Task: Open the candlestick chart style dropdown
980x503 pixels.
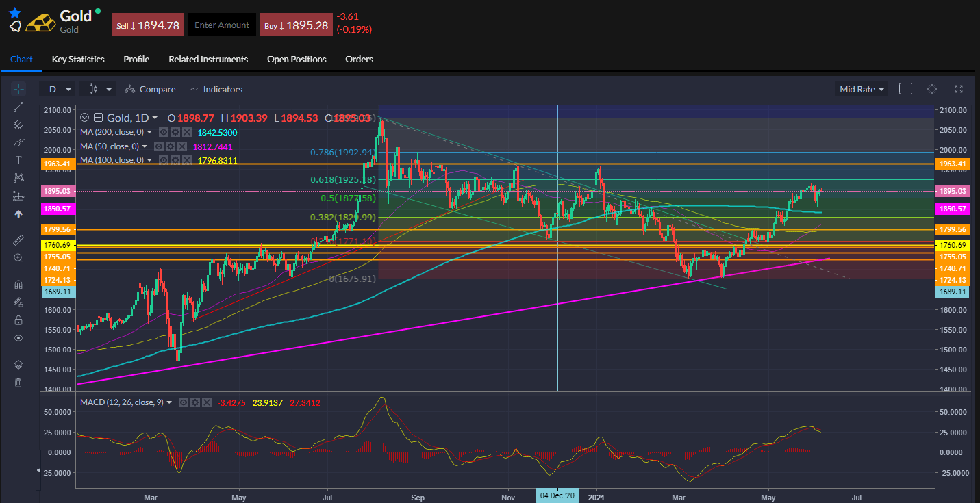Action: pos(98,89)
